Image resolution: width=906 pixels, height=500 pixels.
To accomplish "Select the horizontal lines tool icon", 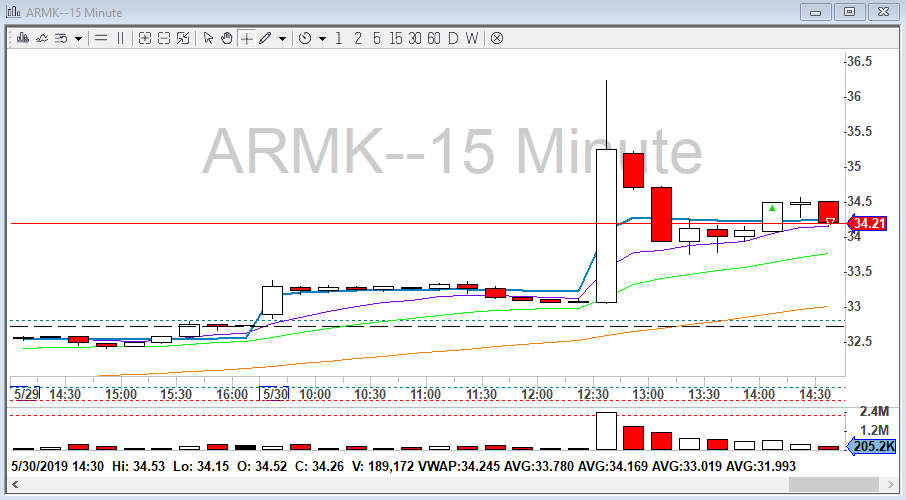I will (101, 38).
